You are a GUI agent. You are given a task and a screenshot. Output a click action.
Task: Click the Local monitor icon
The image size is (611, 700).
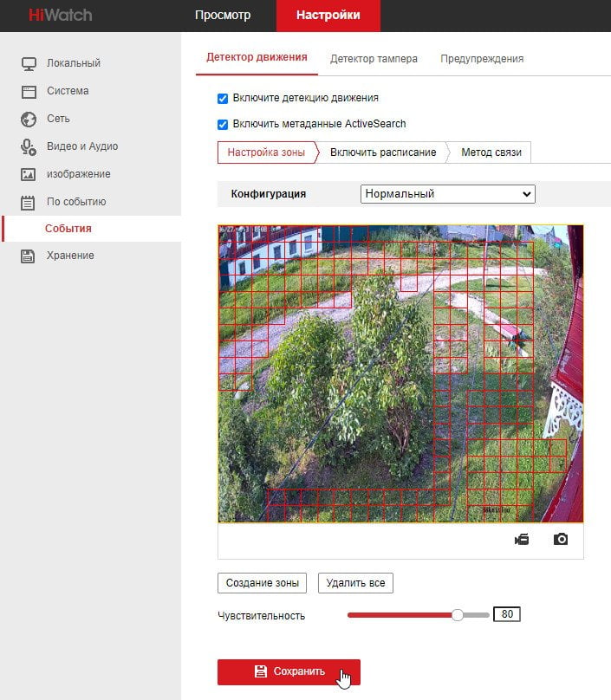(x=29, y=63)
